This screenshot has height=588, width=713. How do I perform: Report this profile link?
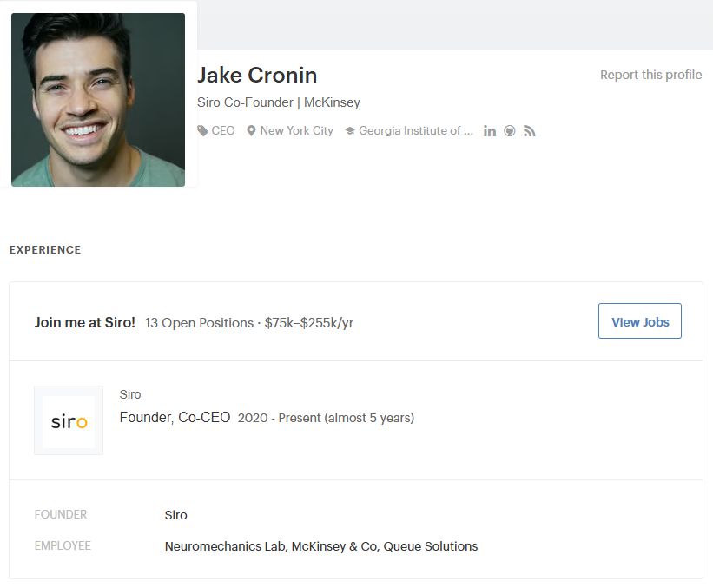pos(650,75)
